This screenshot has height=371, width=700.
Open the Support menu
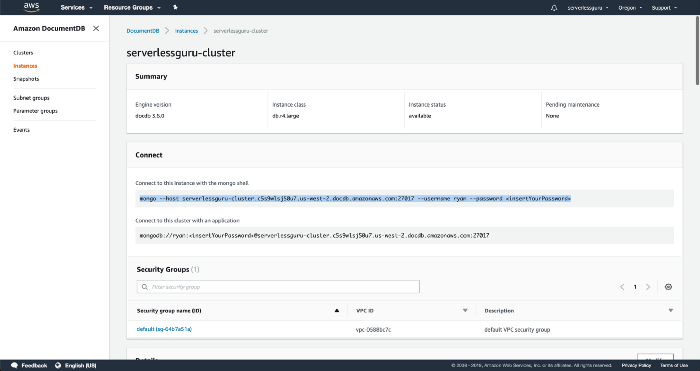tap(664, 8)
